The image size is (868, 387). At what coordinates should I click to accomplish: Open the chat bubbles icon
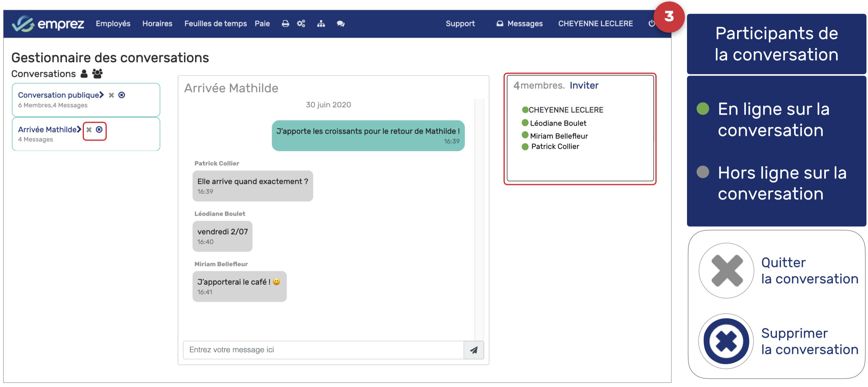pyautogui.click(x=340, y=23)
